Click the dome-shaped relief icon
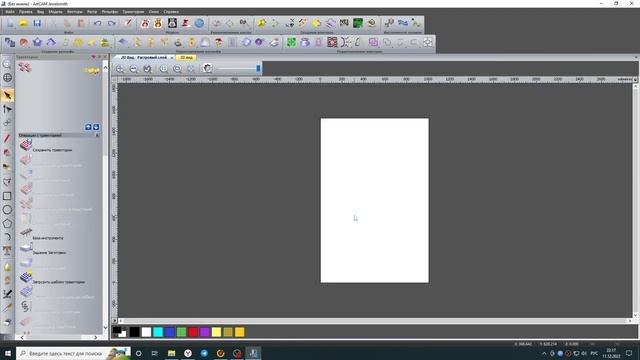This screenshot has height=360, width=640. (x=205, y=42)
